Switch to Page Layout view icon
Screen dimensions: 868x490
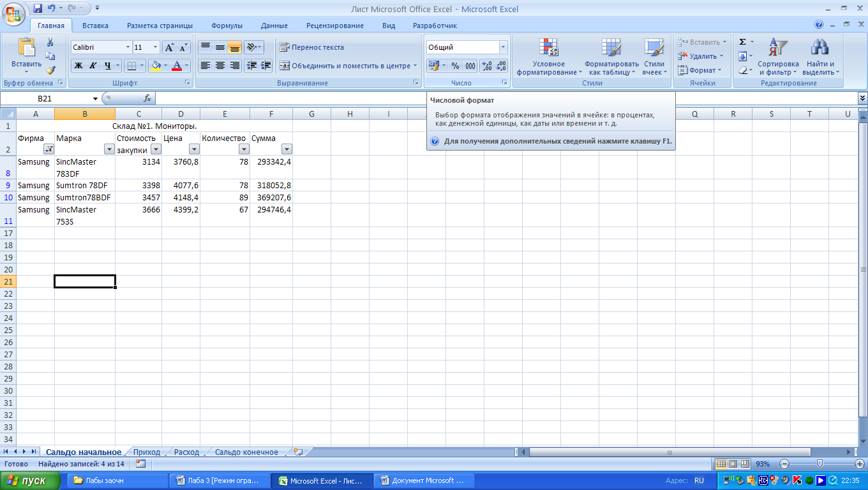(x=733, y=464)
